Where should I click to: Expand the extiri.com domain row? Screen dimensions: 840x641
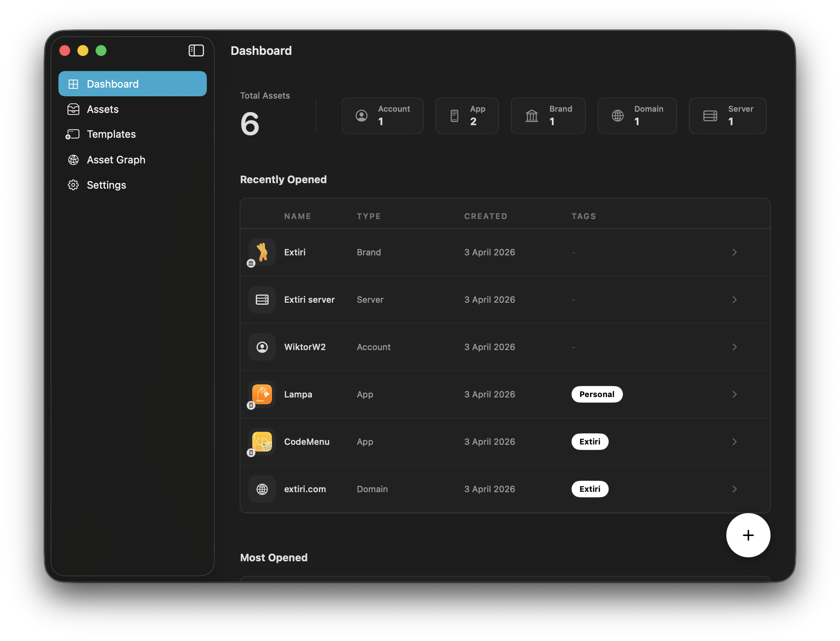pos(735,489)
